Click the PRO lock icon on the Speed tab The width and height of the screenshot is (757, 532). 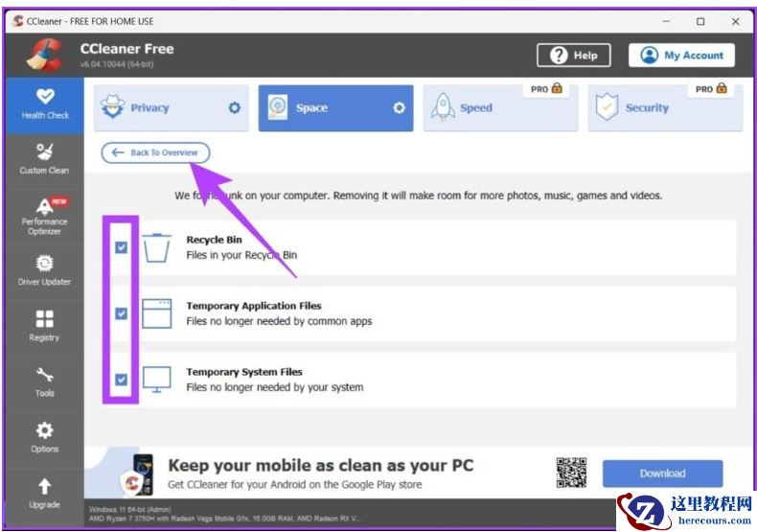point(557,88)
